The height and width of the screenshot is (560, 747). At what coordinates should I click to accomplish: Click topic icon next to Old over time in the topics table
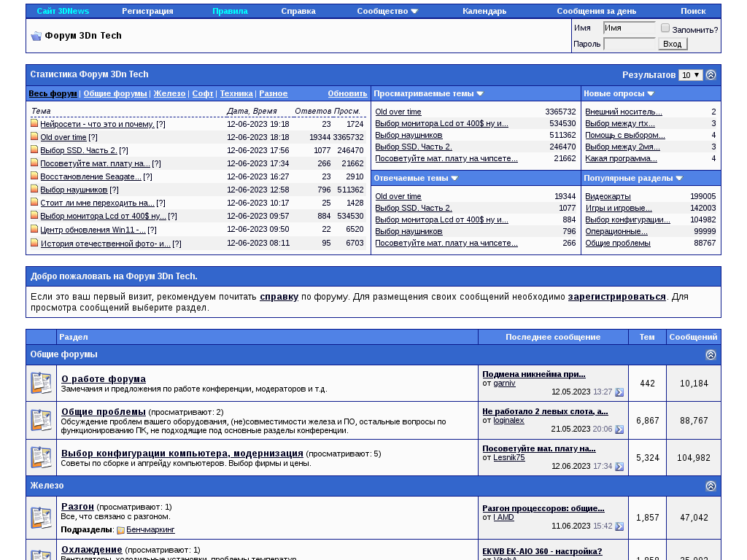[34, 136]
